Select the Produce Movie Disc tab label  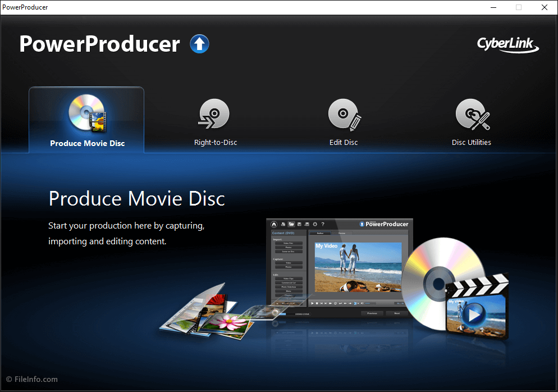pos(88,143)
